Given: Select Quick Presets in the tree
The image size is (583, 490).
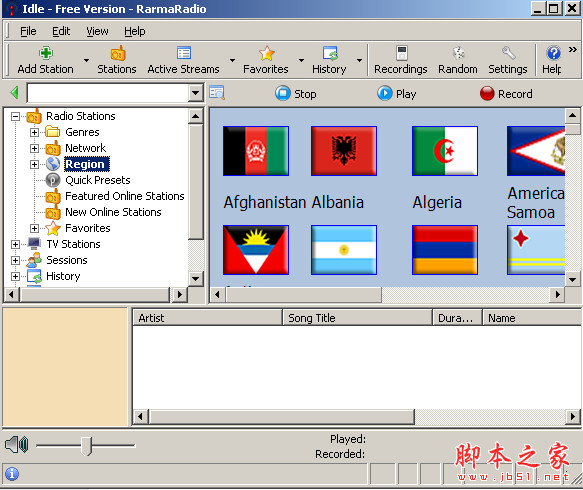Looking at the screenshot, I should [98, 180].
